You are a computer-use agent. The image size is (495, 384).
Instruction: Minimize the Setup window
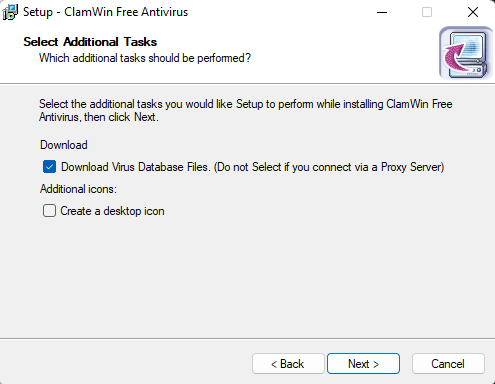(x=382, y=12)
